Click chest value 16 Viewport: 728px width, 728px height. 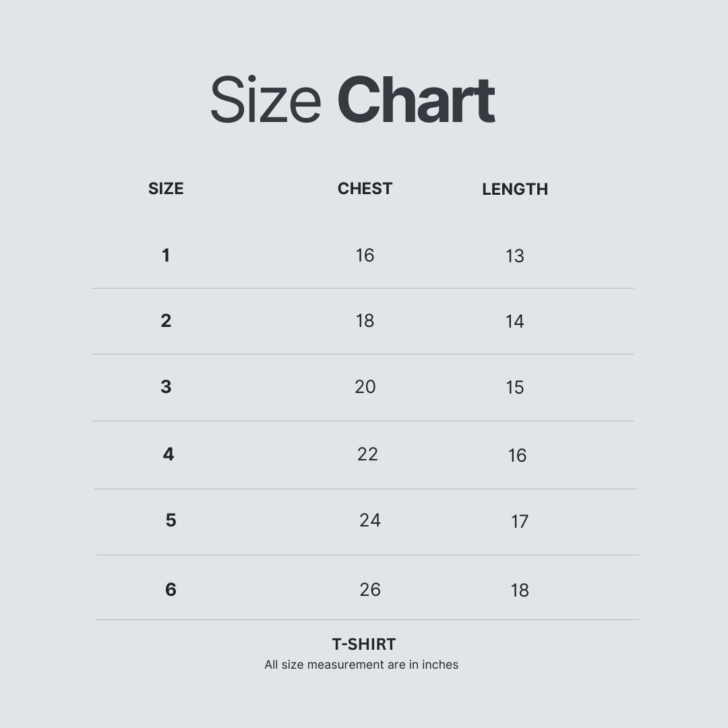point(365,255)
